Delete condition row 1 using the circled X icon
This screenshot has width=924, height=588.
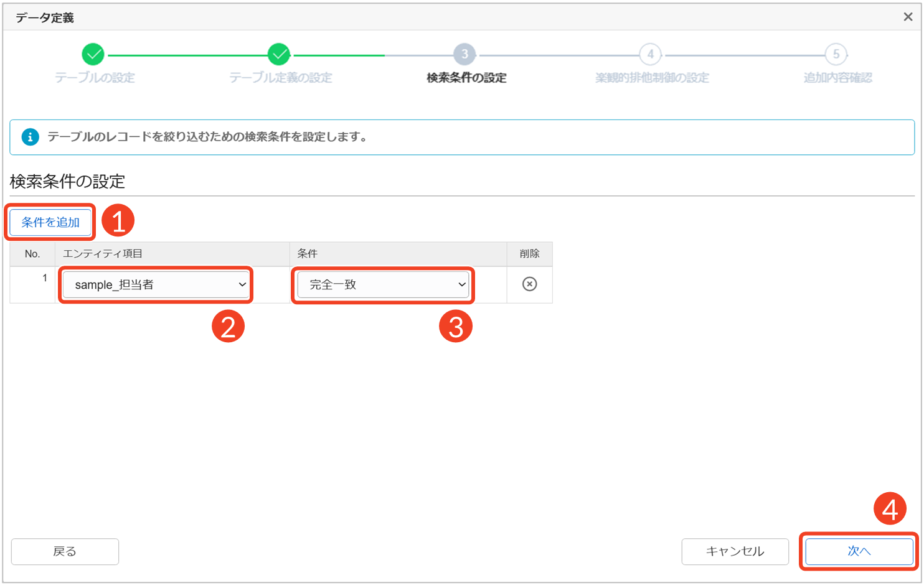click(x=529, y=284)
